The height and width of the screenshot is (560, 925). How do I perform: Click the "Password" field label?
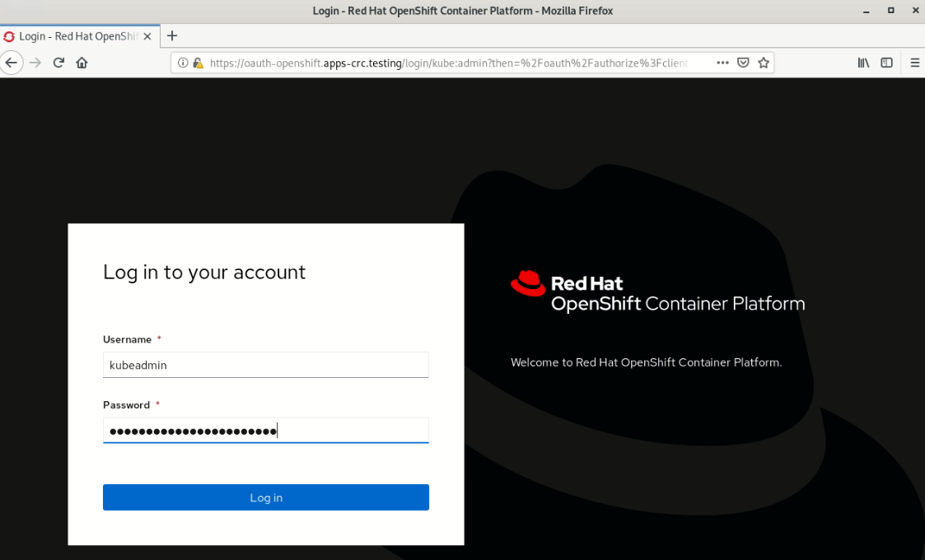126,405
